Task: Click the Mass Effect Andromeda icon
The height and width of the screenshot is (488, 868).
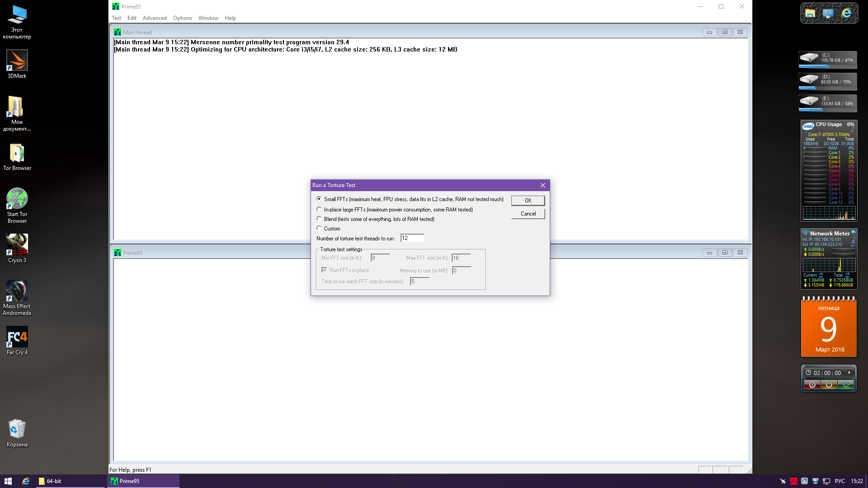Action: tap(17, 291)
